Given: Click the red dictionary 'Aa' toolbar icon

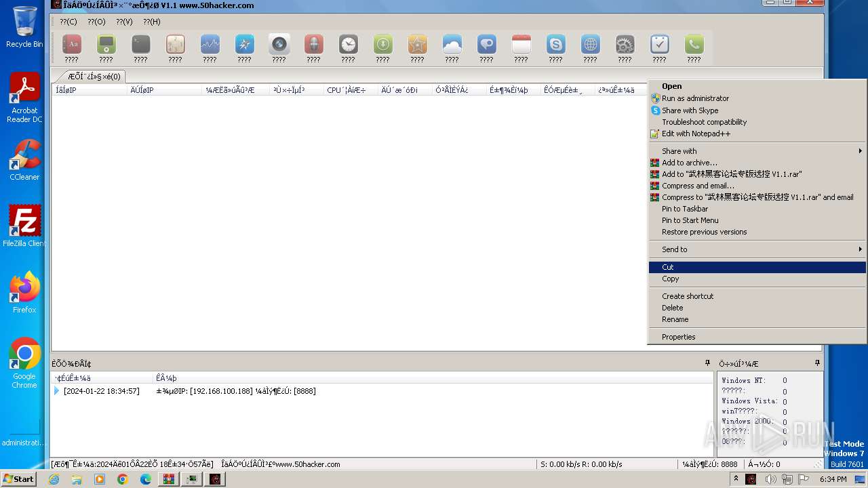Looking at the screenshot, I should coord(71,45).
